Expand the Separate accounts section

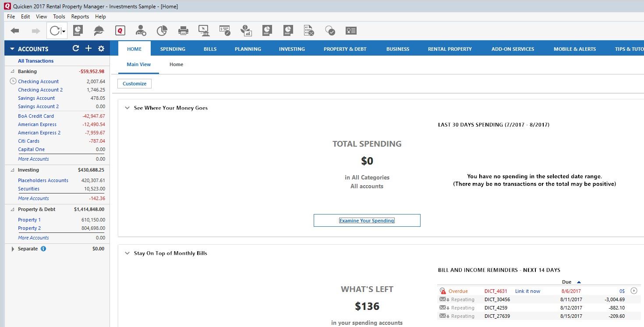(x=12, y=249)
